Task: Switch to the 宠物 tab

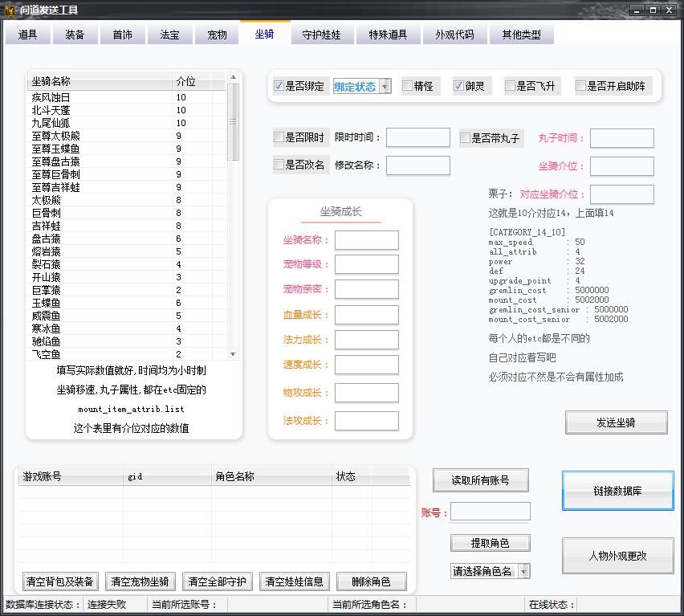Action: point(217,35)
